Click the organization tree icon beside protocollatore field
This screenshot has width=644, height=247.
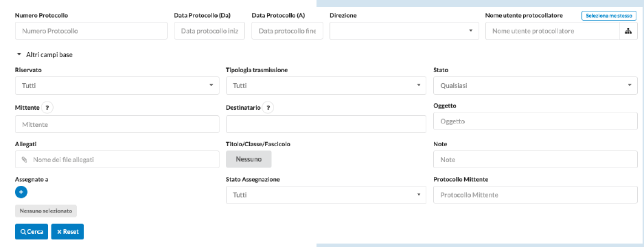[628, 31]
